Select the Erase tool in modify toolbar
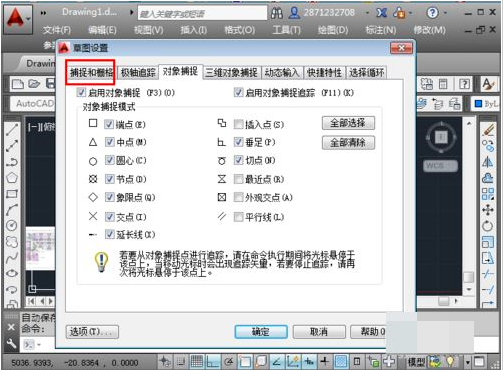The image size is (503, 370). click(488, 130)
